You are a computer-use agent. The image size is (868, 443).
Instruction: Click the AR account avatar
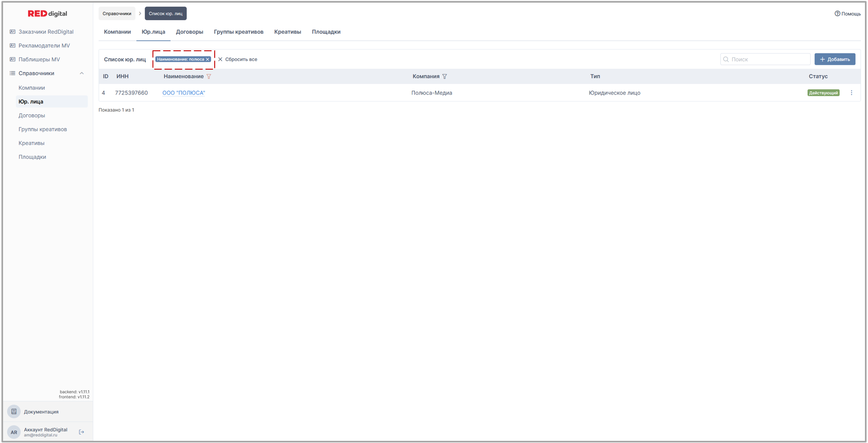tap(14, 432)
